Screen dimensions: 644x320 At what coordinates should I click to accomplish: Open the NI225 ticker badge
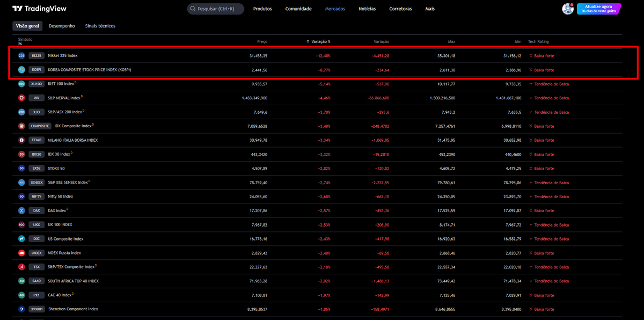point(36,55)
